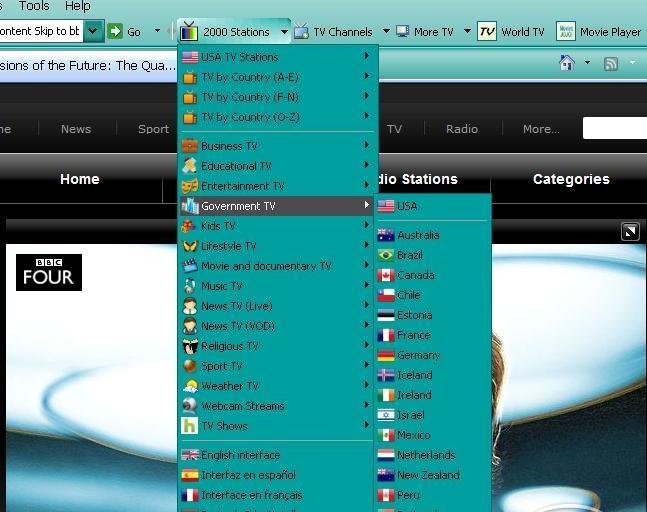Open the RSS feed dropdown arrow

[632, 63]
